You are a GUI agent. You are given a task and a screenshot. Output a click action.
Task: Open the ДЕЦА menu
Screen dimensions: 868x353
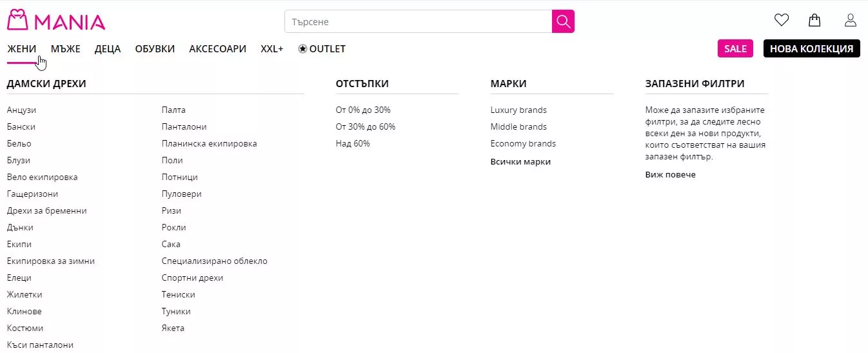point(108,49)
